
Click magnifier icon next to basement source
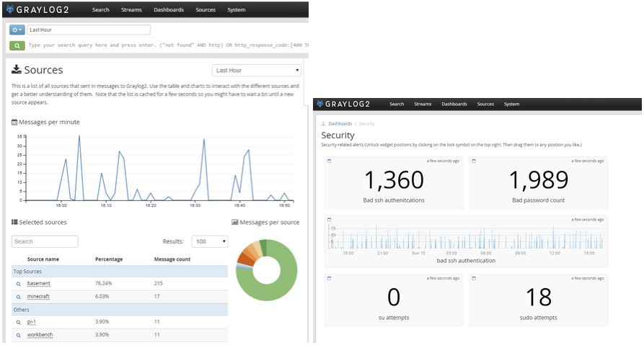tap(19, 284)
